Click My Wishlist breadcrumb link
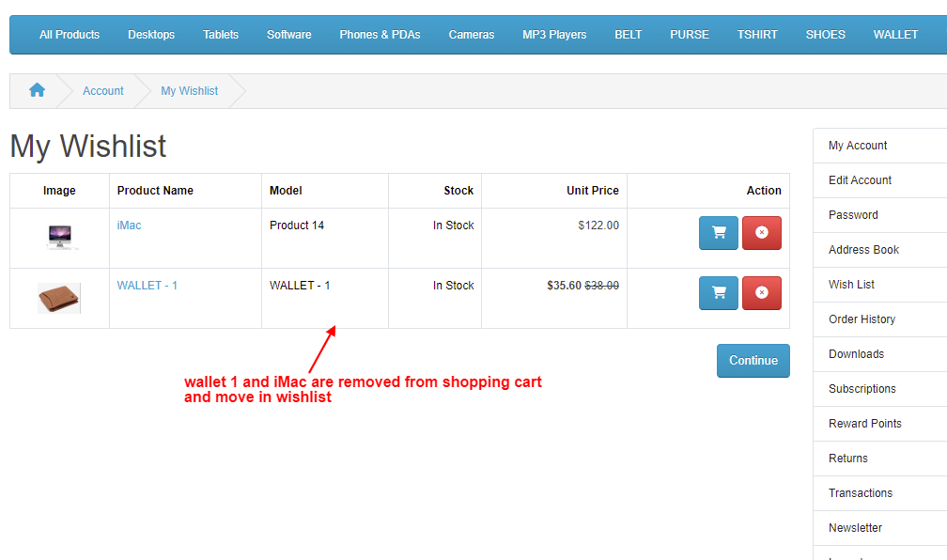Viewport: 947px width, 560px height. 189,90
